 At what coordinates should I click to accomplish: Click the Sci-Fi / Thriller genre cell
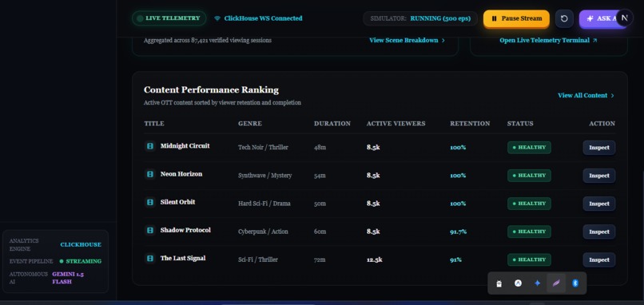[258, 259]
